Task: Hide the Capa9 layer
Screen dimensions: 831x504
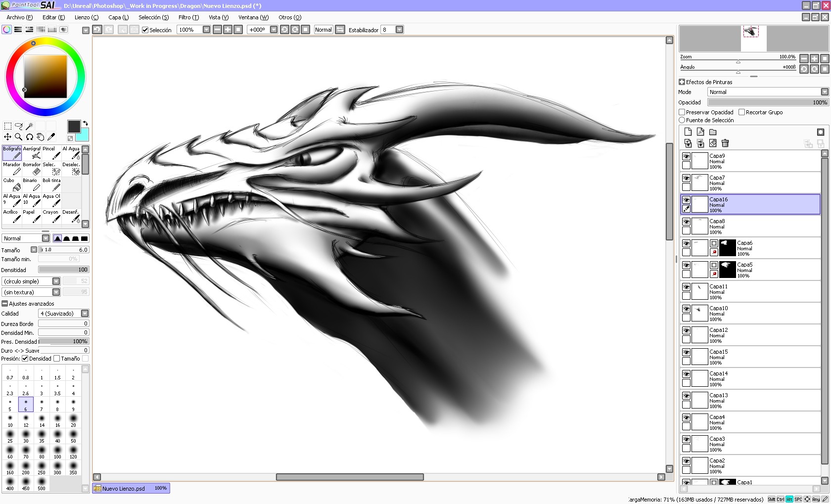Action: tap(686, 156)
